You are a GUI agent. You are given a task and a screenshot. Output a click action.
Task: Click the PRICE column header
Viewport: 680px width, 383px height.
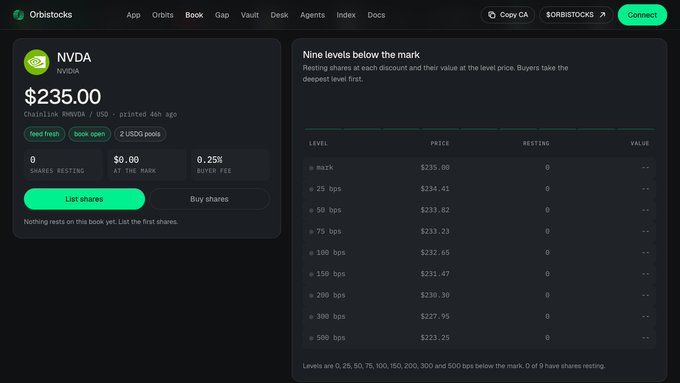pos(440,144)
